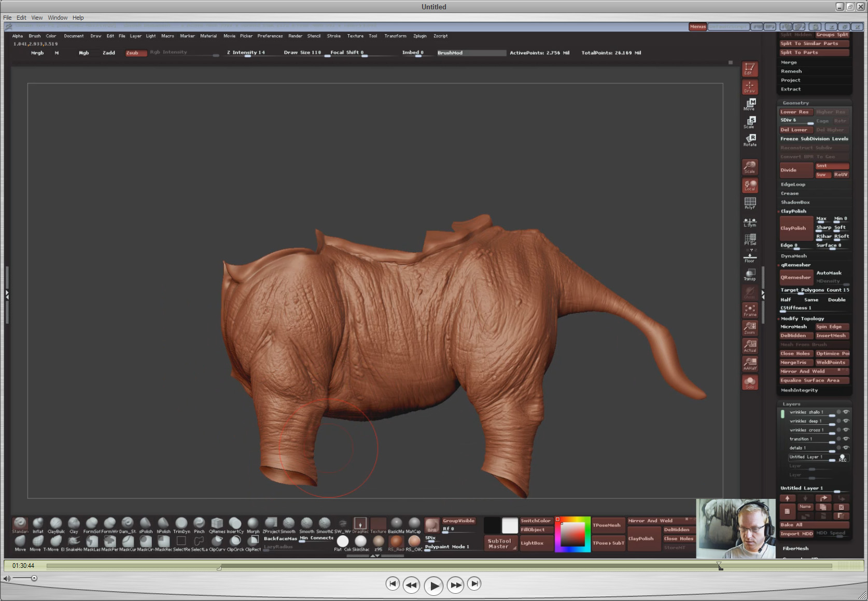Click the LightBox button
Image resolution: width=868 pixels, height=601 pixels.
[x=536, y=543]
